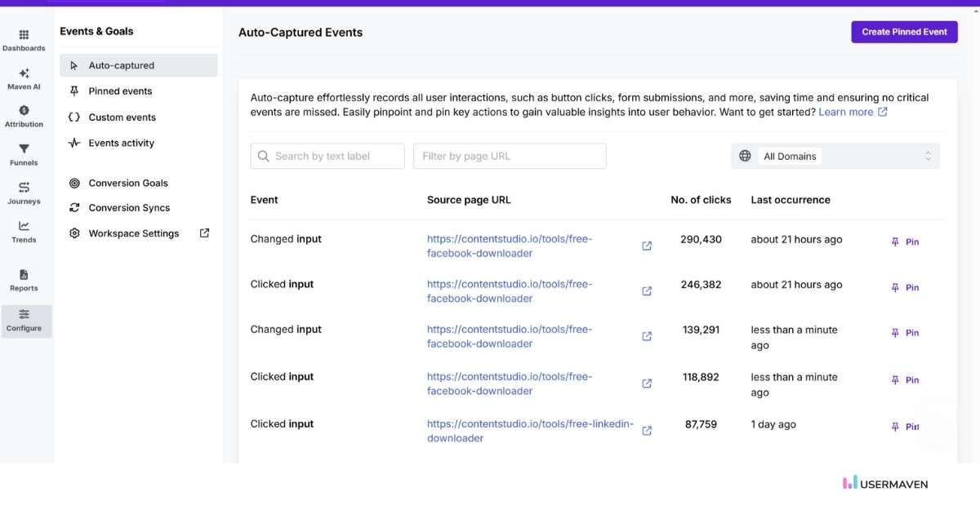Open Maven AI sparkle icon

tap(24, 73)
